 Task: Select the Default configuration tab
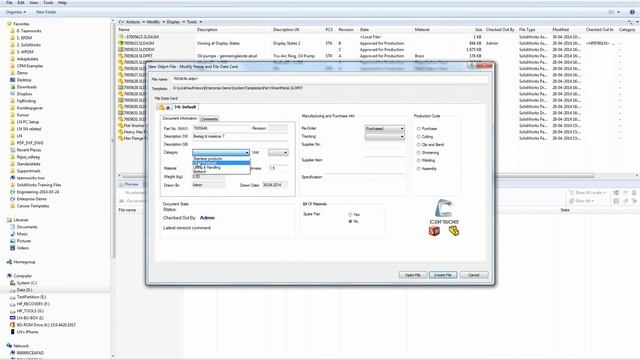[185, 107]
